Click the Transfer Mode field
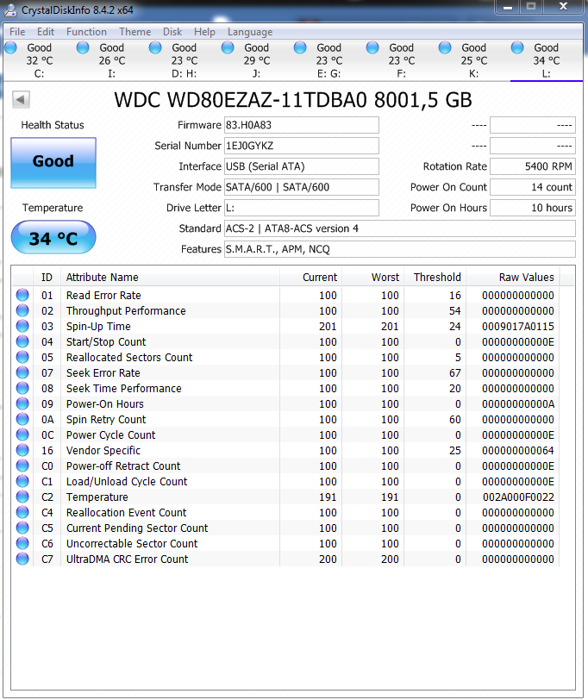The width and height of the screenshot is (588, 700). 302,187
